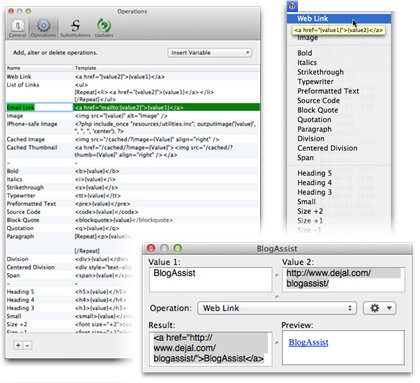Choose Strikethrough from the status menu
Image resolution: width=420 pixels, height=383 pixels.
click(320, 72)
